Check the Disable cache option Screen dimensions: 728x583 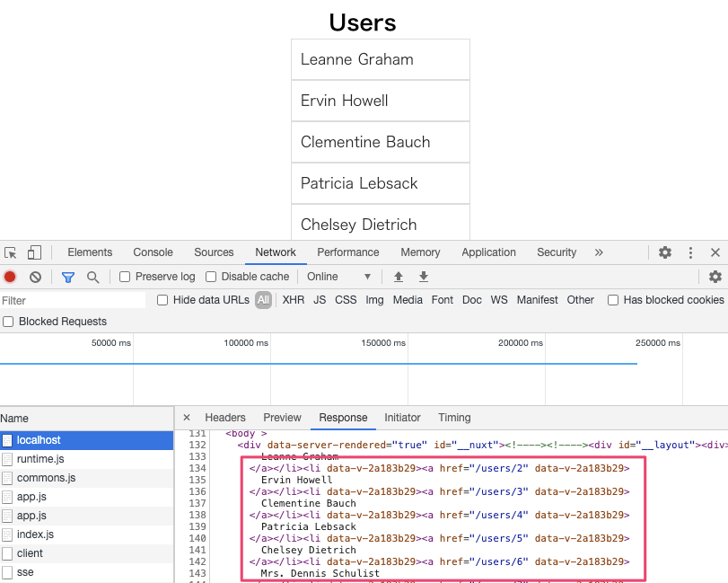click(212, 277)
